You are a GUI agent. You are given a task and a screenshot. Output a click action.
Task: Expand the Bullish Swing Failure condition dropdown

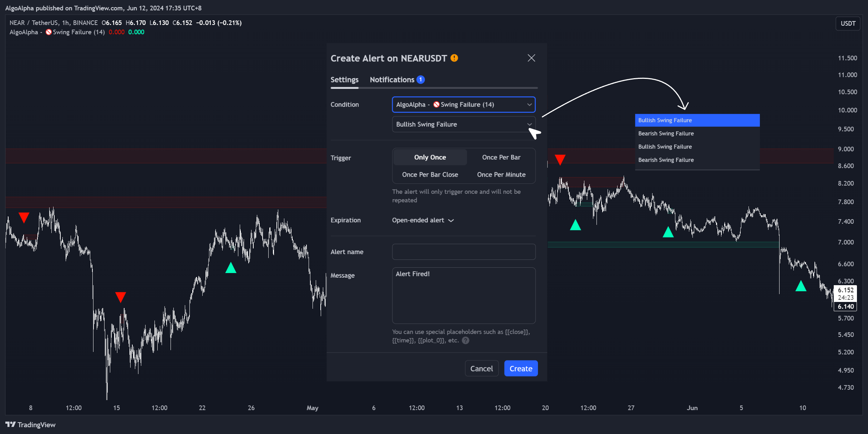click(463, 124)
